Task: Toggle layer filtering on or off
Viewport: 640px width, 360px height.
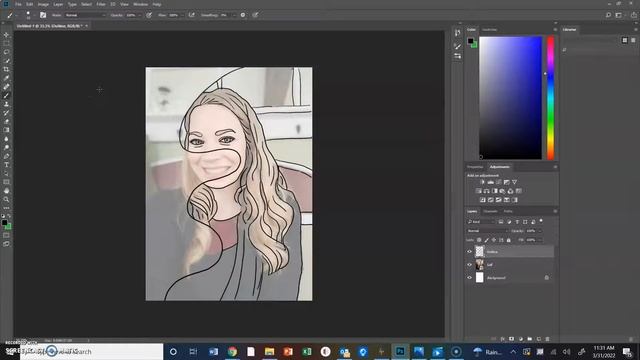Action: [541, 221]
